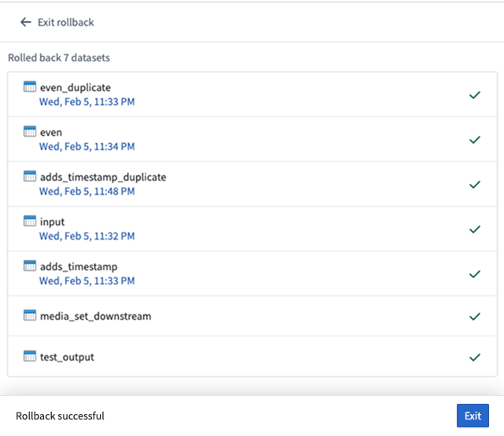Viewport: 504px width, 436px height.
Task: Open the even_duplicate timestamp Wed, Feb 5, 11:33 PM
Action: (x=86, y=101)
